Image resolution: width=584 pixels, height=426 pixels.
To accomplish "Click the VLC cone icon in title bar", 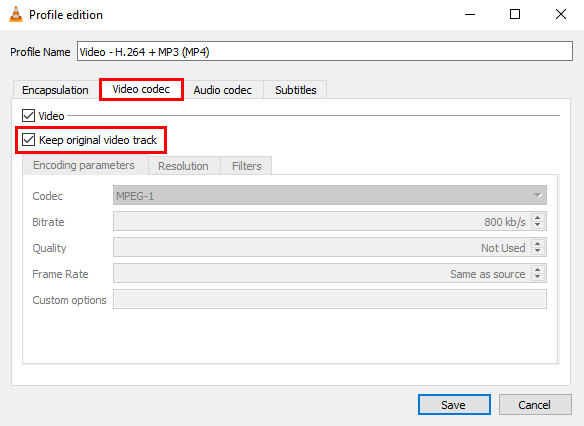I will (x=16, y=15).
